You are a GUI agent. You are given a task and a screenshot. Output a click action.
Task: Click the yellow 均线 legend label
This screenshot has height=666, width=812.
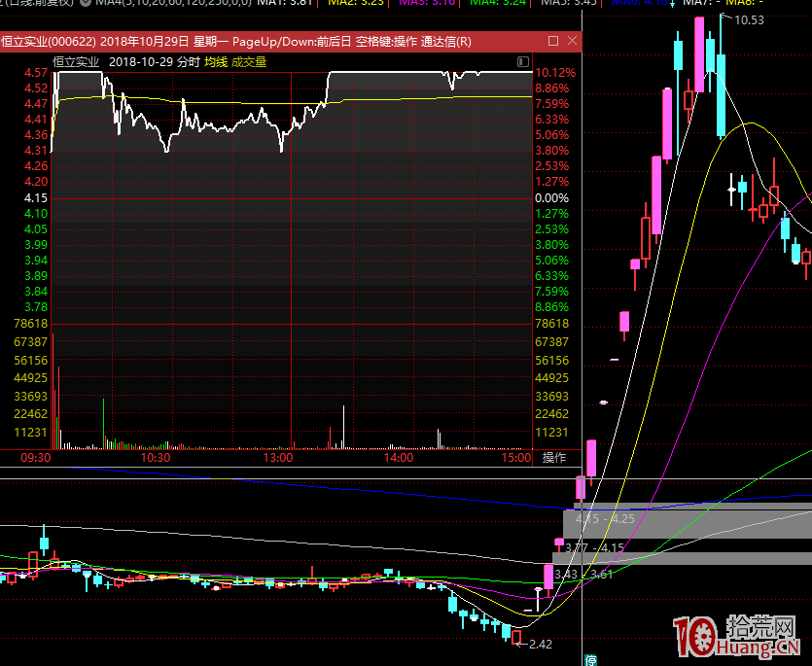pos(215,62)
